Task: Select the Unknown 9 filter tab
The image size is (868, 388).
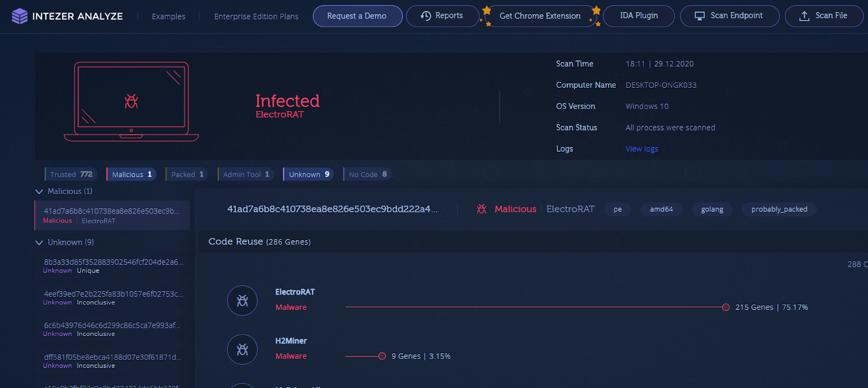Action: pyautogui.click(x=308, y=174)
